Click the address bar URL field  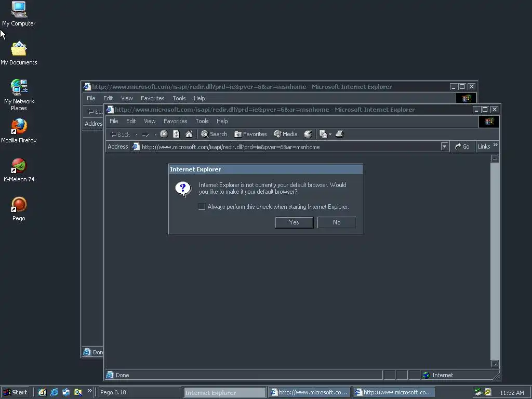tap(290, 147)
